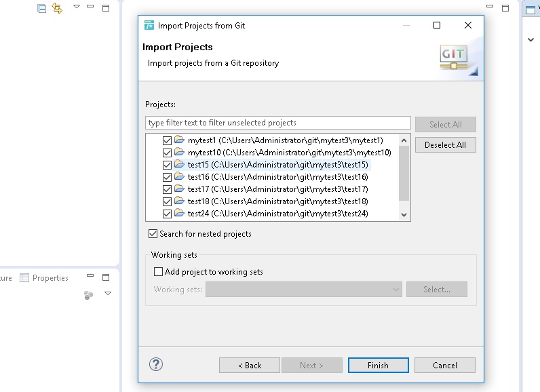This screenshot has width=540, height=392.
Task: Minimize the editor area
Action: [x=490, y=6]
